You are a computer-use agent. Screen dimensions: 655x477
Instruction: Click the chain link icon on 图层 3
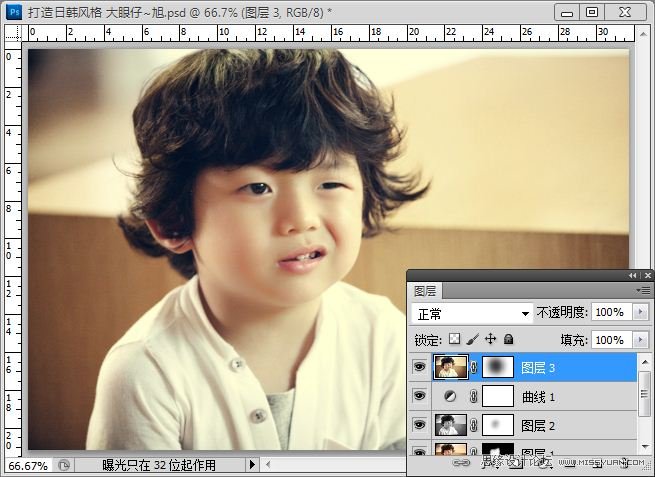point(474,367)
